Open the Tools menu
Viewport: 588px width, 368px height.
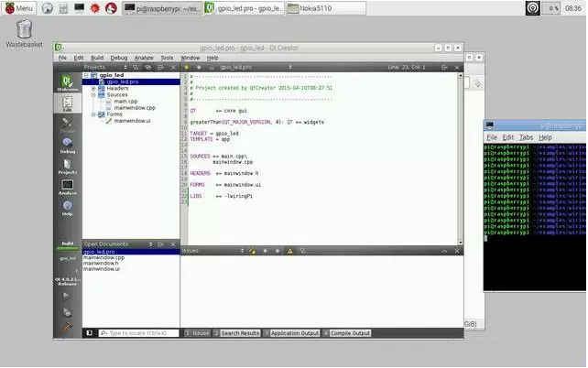pos(166,58)
